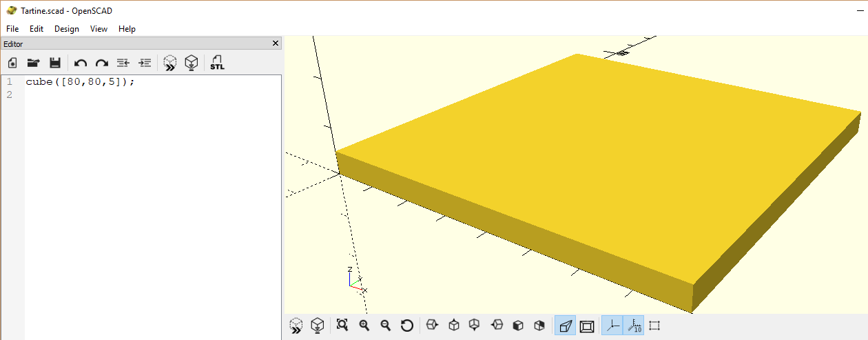Preview the model from the viewport toolbar
The height and width of the screenshot is (340, 868).
point(296,326)
